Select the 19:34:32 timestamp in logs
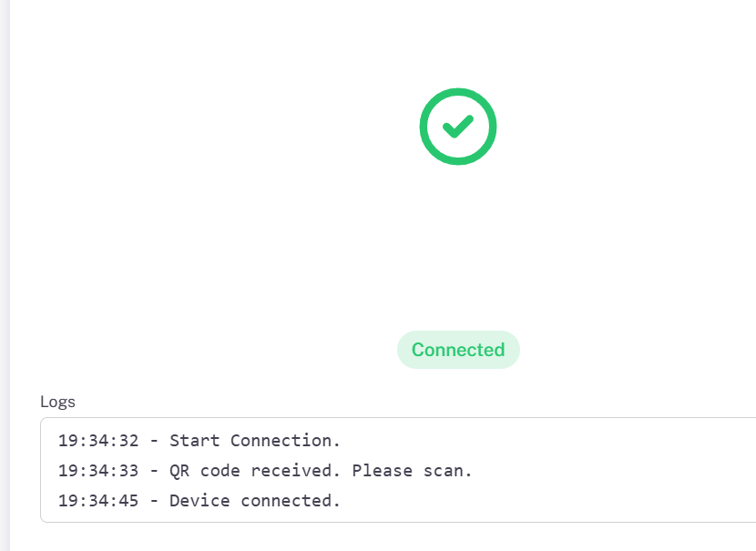This screenshot has width=756, height=551. pyautogui.click(x=98, y=441)
